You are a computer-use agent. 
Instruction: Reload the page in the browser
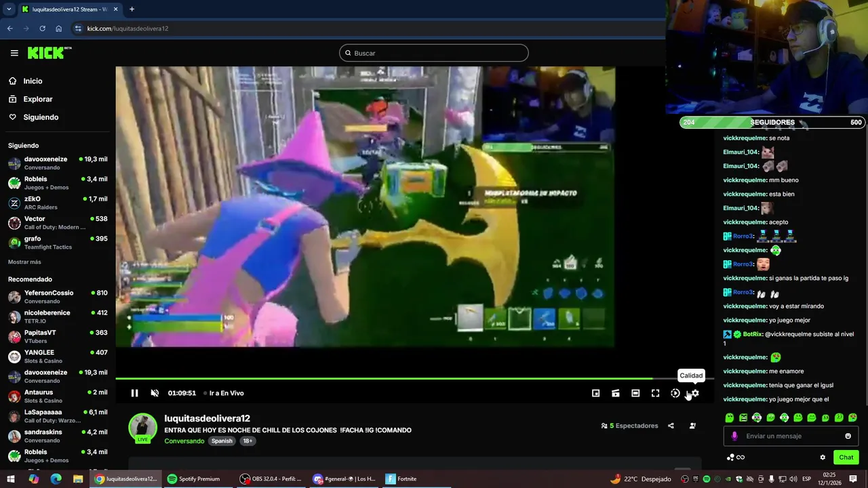42,28
